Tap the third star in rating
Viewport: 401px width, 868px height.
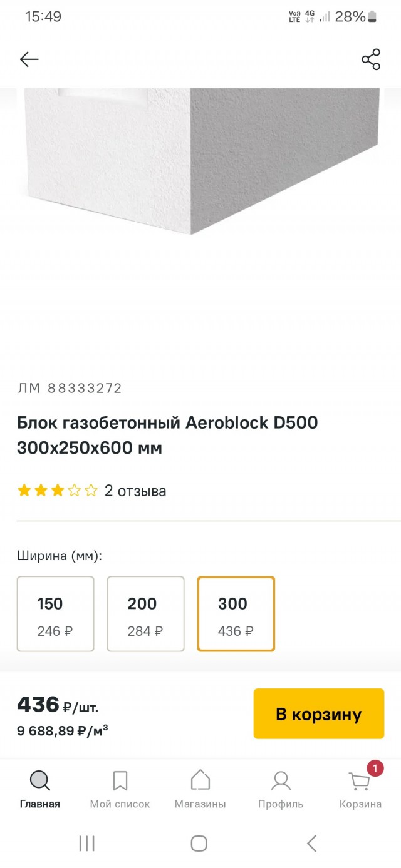tap(56, 491)
